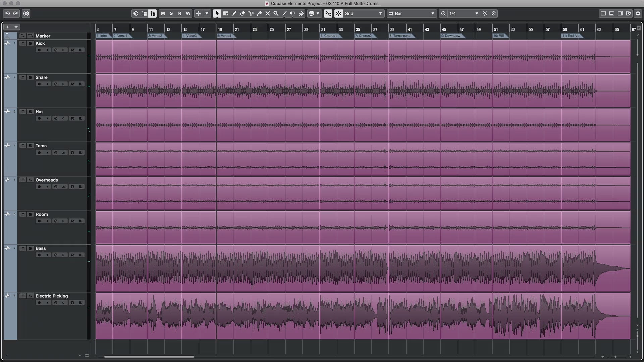
Task: Enable Read automation on Room track
Action: (72, 221)
